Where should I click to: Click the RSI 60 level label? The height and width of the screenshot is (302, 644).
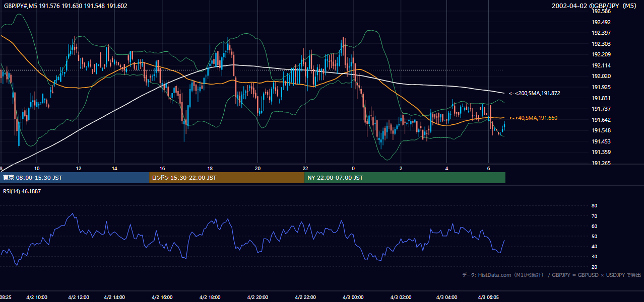pyautogui.click(x=594, y=226)
